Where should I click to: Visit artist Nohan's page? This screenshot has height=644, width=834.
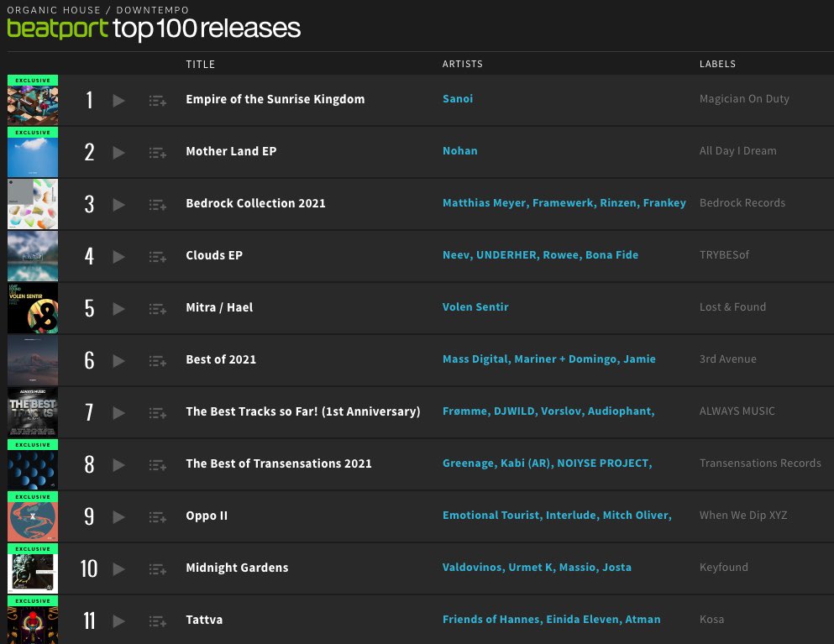(459, 151)
